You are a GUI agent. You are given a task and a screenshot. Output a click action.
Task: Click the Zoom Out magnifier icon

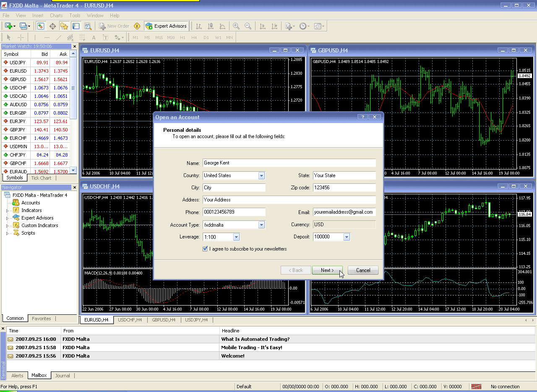tap(248, 26)
